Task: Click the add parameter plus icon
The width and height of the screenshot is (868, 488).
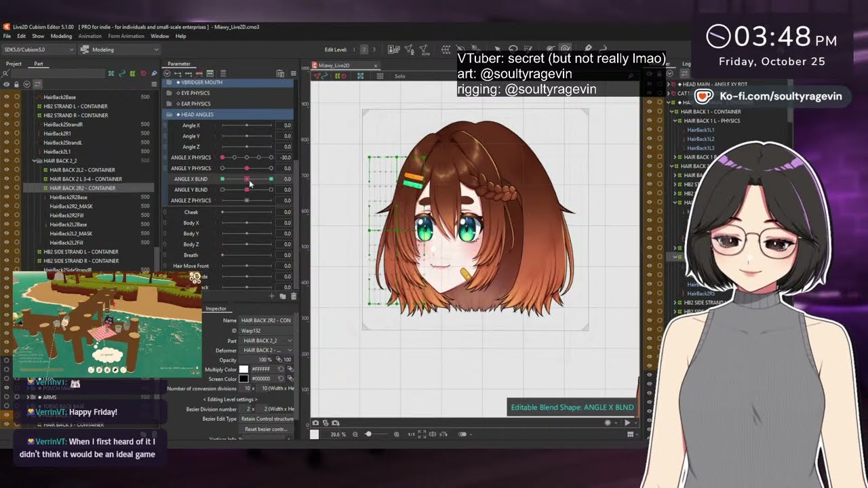Action: click(272, 296)
